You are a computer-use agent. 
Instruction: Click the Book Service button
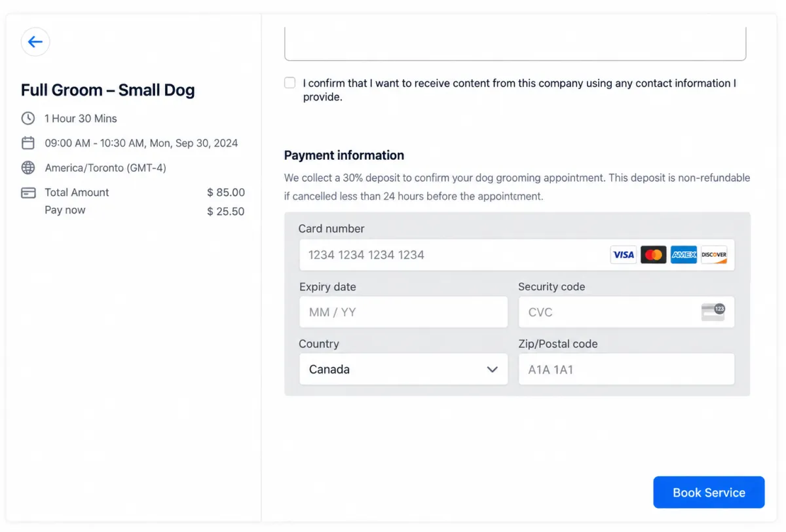pyautogui.click(x=709, y=493)
